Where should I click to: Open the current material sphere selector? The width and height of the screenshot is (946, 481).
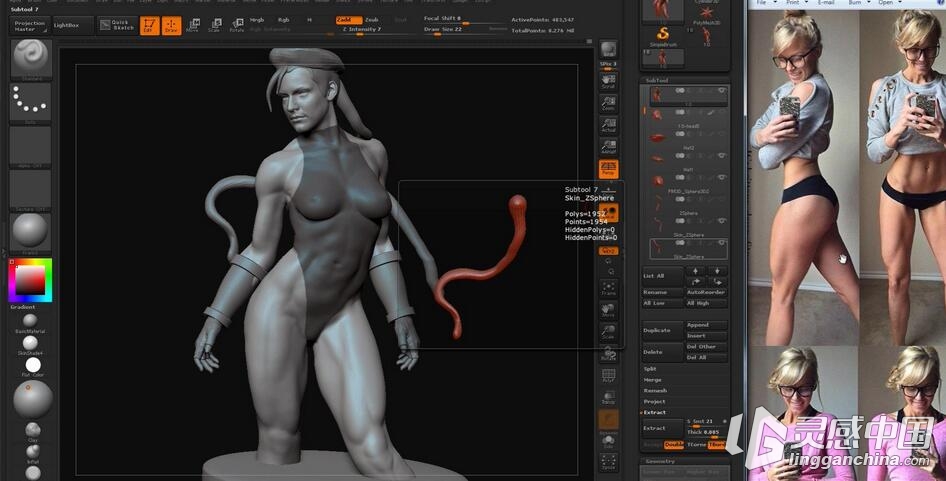[30, 233]
